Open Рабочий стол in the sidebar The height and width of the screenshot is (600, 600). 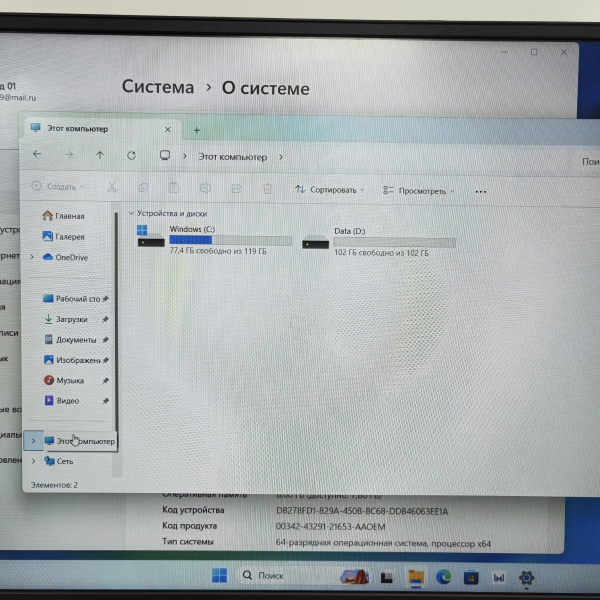pyautogui.click(x=72, y=298)
